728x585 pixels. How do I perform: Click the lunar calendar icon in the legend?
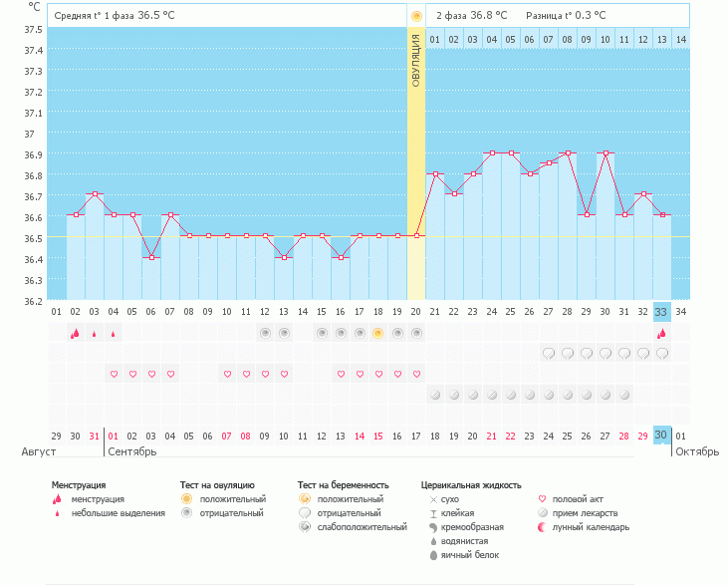[x=542, y=527]
